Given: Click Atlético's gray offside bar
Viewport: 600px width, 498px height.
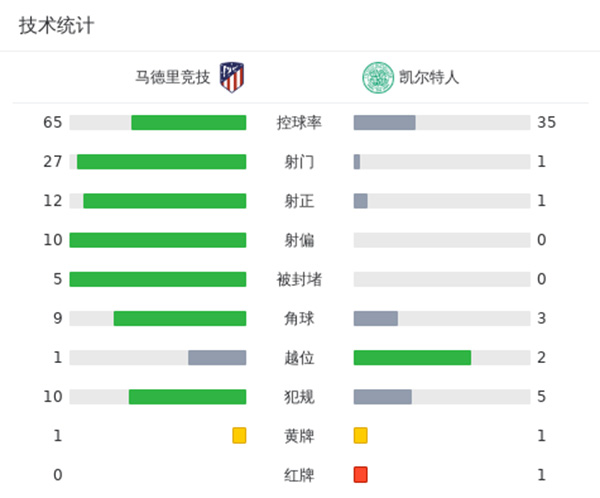Looking at the screenshot, I should click(x=217, y=358).
